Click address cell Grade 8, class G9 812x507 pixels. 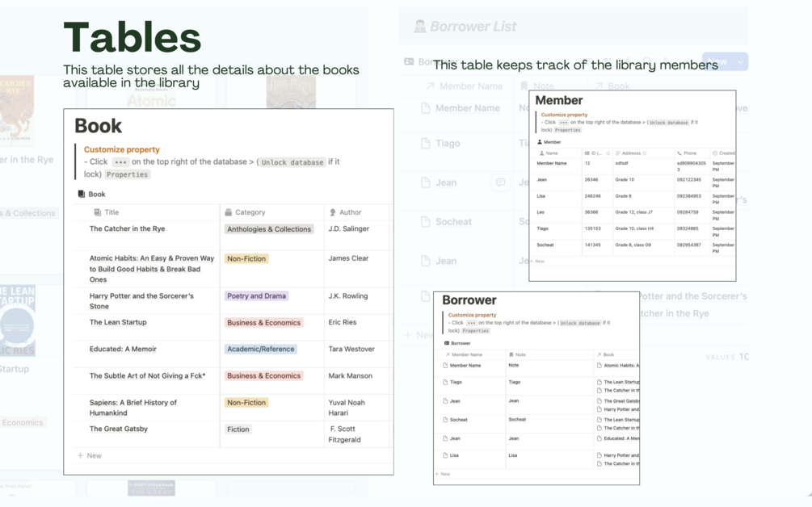click(x=633, y=245)
